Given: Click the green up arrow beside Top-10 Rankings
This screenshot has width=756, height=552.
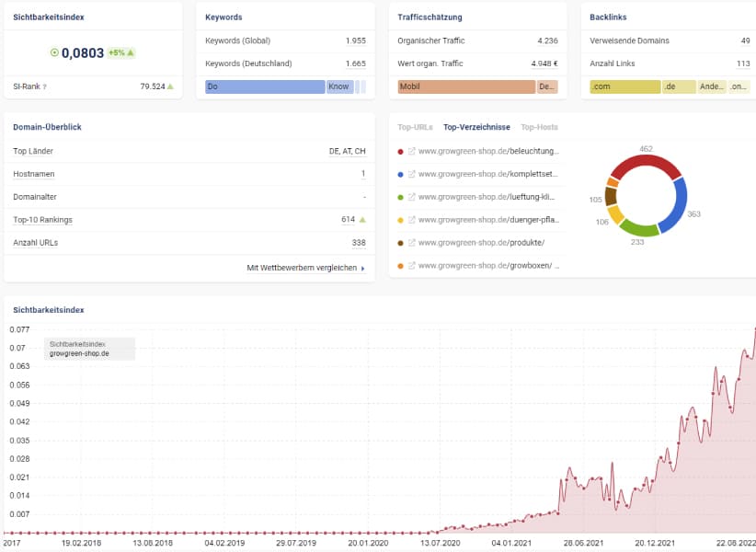Looking at the screenshot, I should [x=362, y=220].
